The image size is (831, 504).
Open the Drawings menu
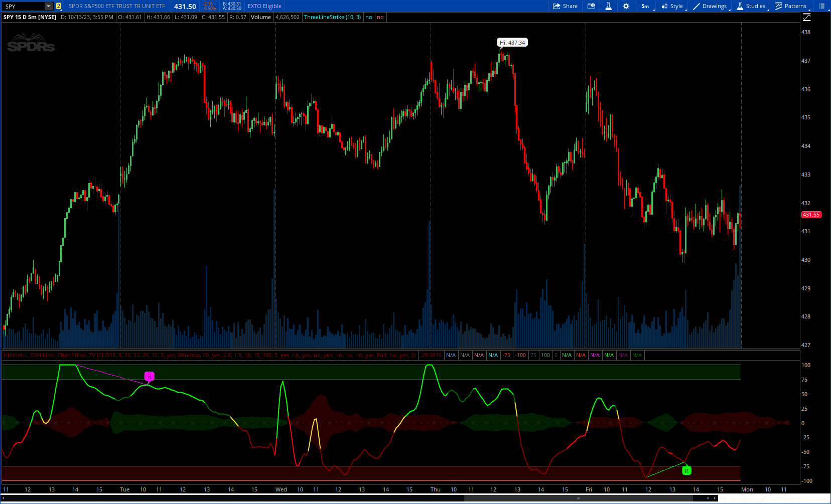[x=710, y=6]
